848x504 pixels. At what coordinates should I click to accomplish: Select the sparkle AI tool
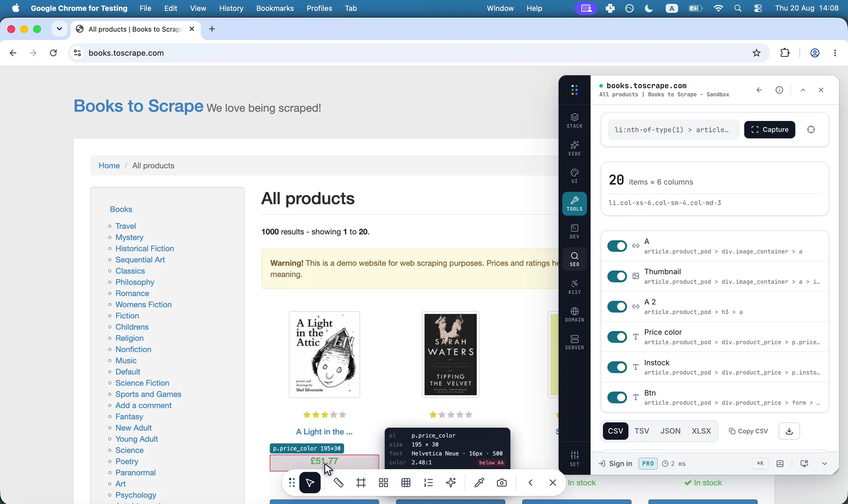(x=451, y=483)
